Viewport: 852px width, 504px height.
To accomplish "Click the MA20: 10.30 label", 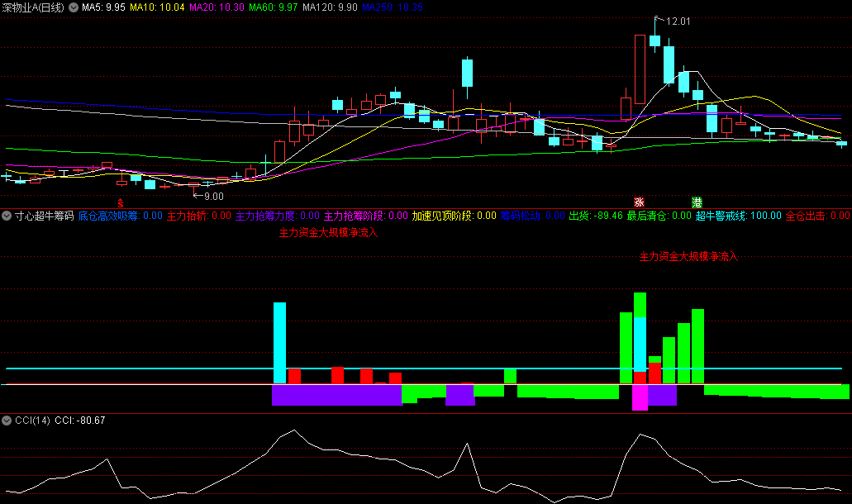I will point(217,7).
